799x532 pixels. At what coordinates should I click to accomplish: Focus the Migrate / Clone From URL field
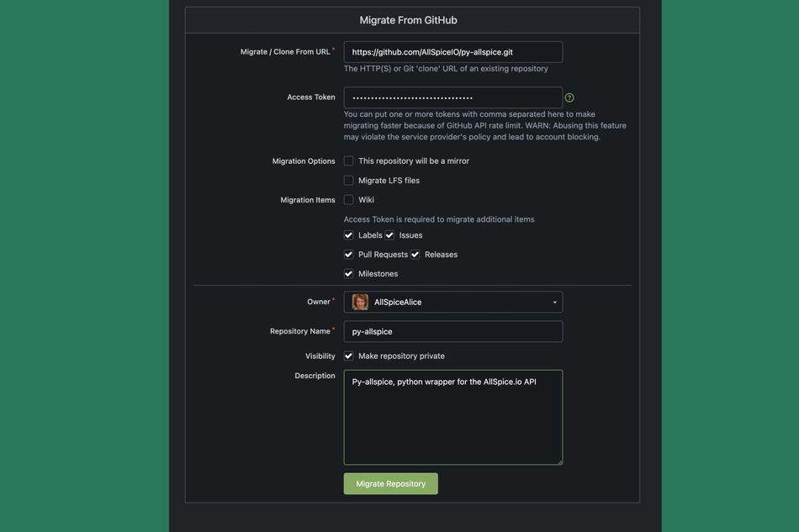tap(453, 52)
